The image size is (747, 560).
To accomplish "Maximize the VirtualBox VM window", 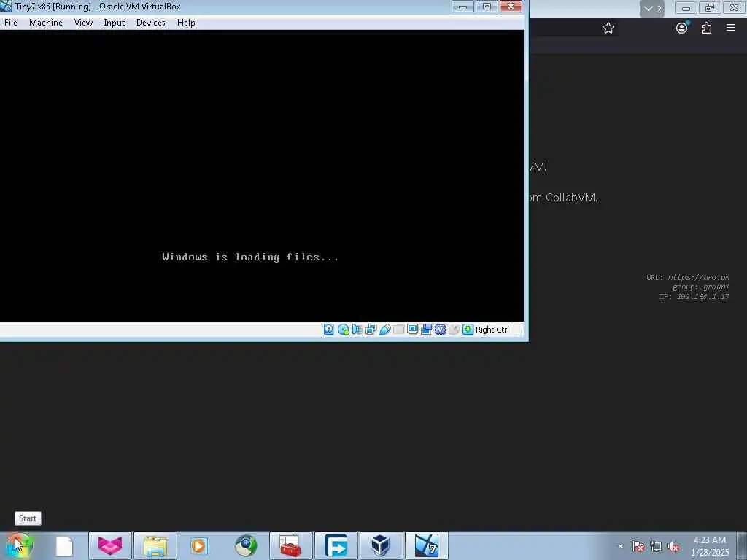I will [487, 7].
